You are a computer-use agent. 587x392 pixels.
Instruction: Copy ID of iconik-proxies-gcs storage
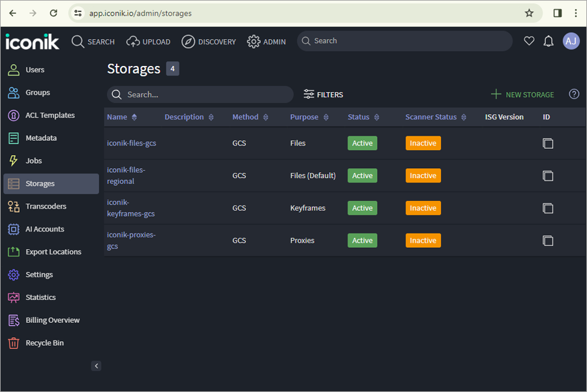(548, 241)
